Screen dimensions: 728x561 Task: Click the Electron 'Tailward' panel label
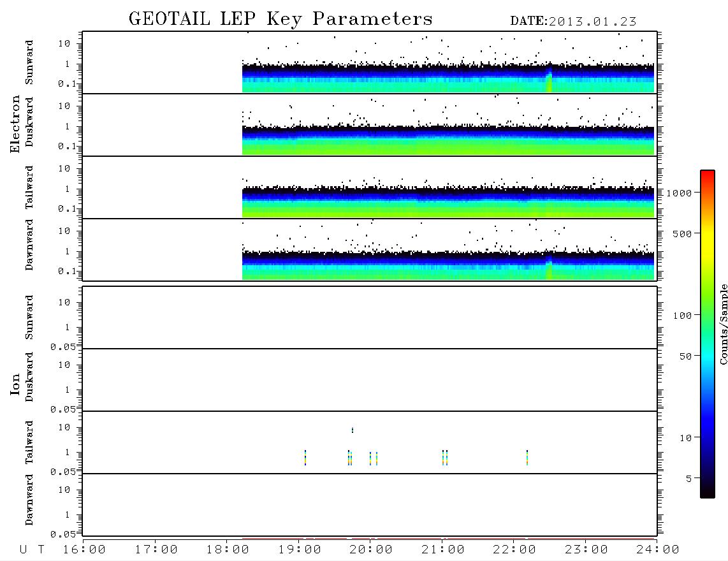point(29,187)
